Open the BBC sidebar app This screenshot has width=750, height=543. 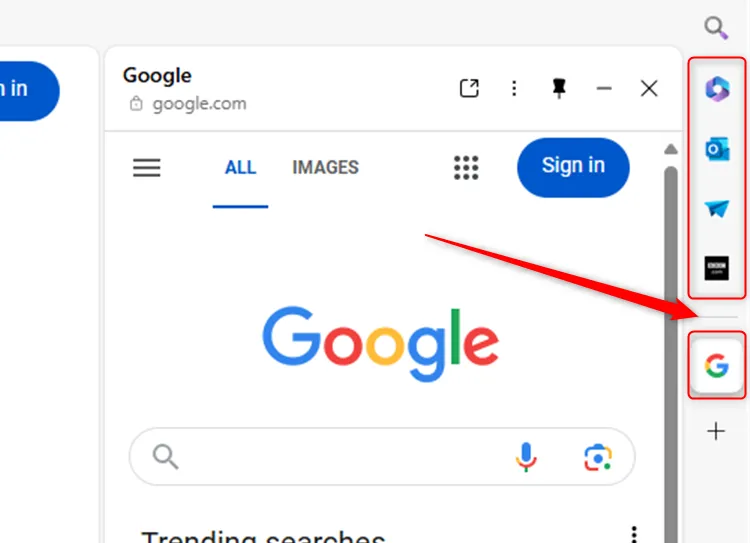click(716, 268)
